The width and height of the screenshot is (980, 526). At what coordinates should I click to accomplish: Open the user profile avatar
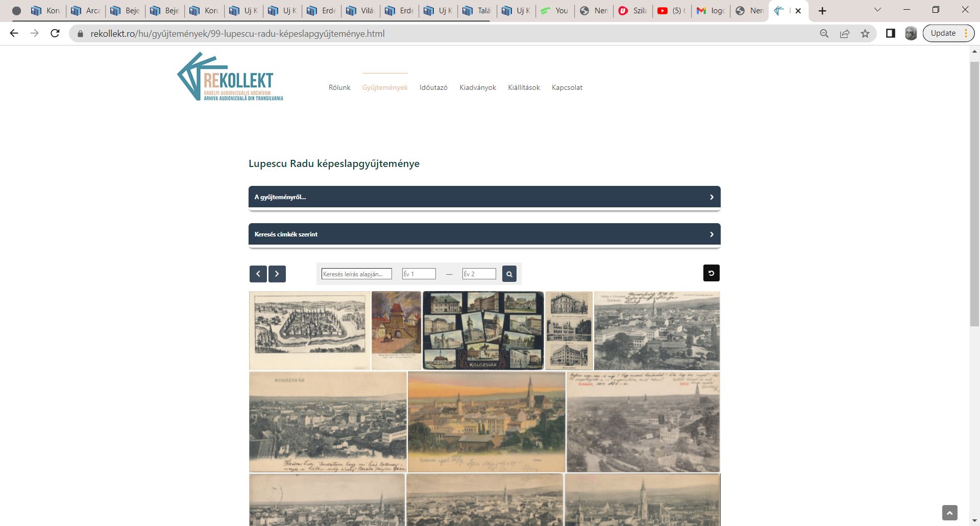[x=911, y=33]
